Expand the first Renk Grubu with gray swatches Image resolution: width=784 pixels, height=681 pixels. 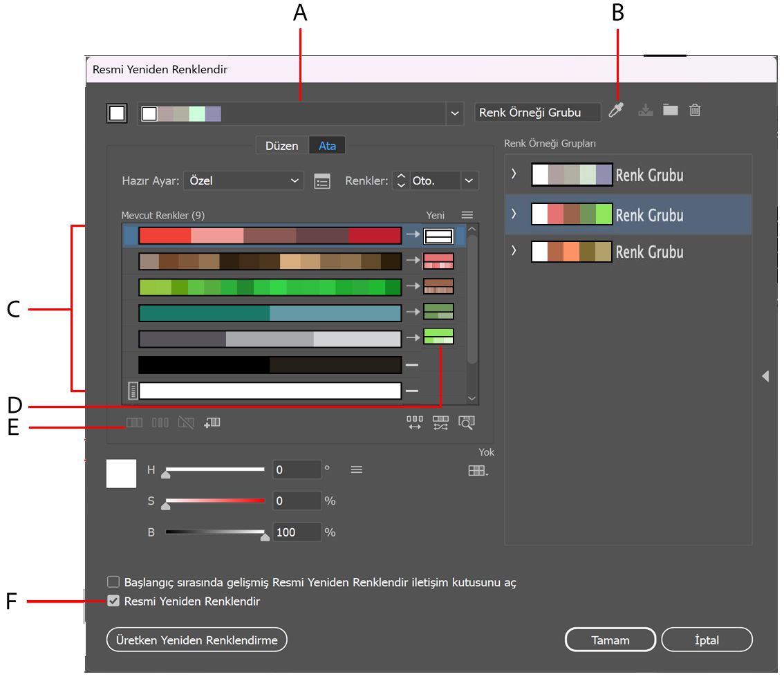(x=514, y=174)
